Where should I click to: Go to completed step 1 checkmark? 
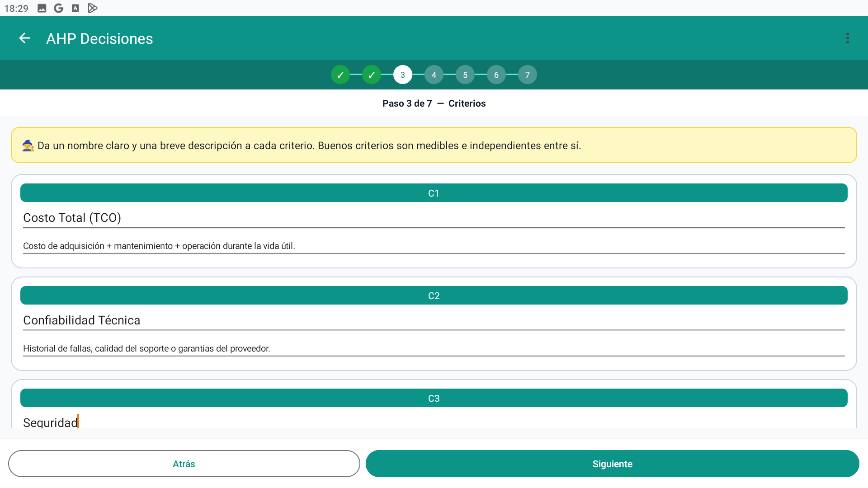click(x=340, y=75)
